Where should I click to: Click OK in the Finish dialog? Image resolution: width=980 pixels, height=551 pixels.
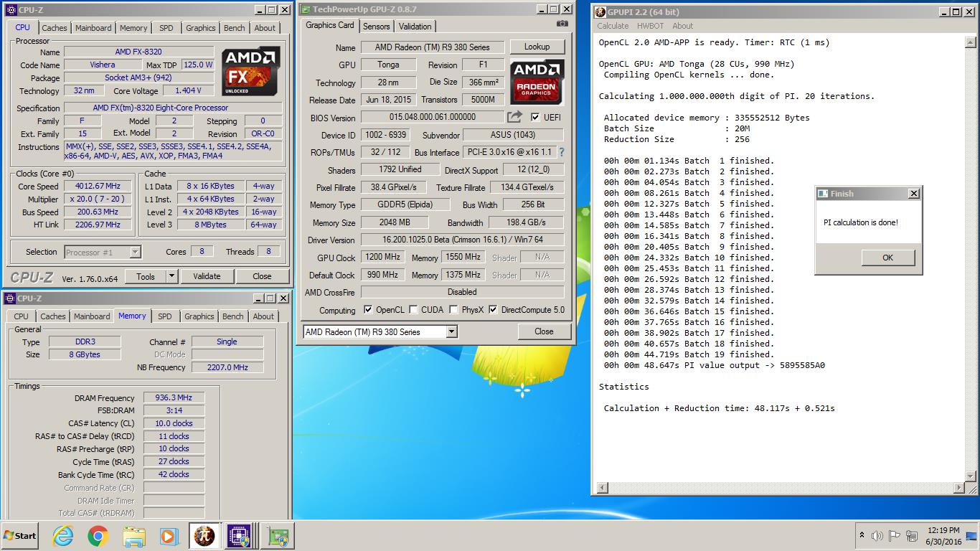[x=888, y=258]
